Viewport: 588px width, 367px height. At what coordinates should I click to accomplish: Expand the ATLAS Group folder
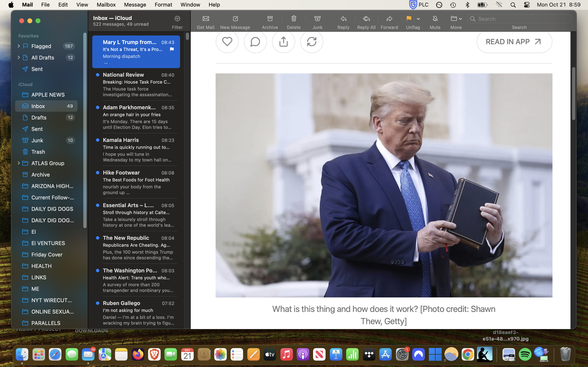pos(18,163)
